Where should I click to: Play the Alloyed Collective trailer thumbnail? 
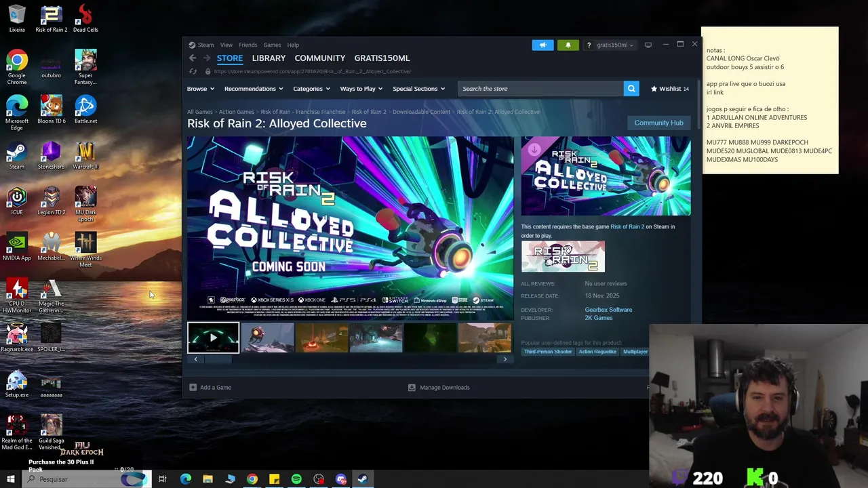[x=213, y=338]
